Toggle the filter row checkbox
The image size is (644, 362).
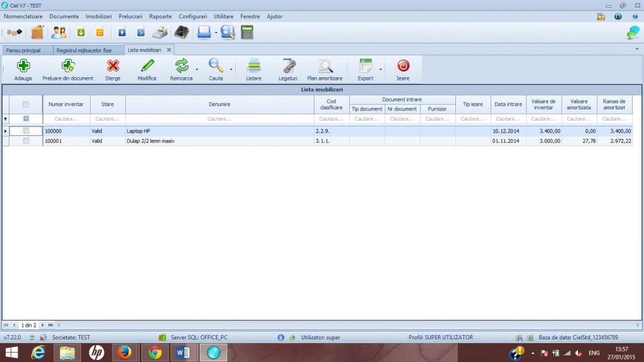point(26,119)
